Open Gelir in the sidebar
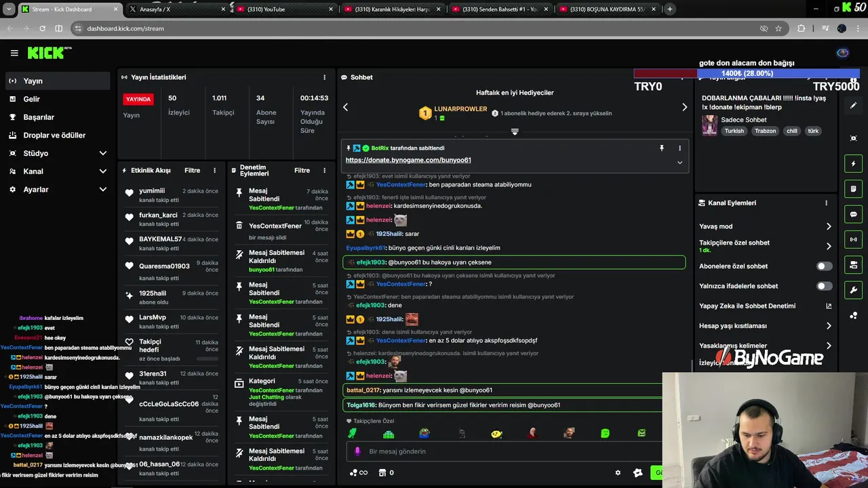Viewport: 868px width, 488px height. click(x=57, y=99)
